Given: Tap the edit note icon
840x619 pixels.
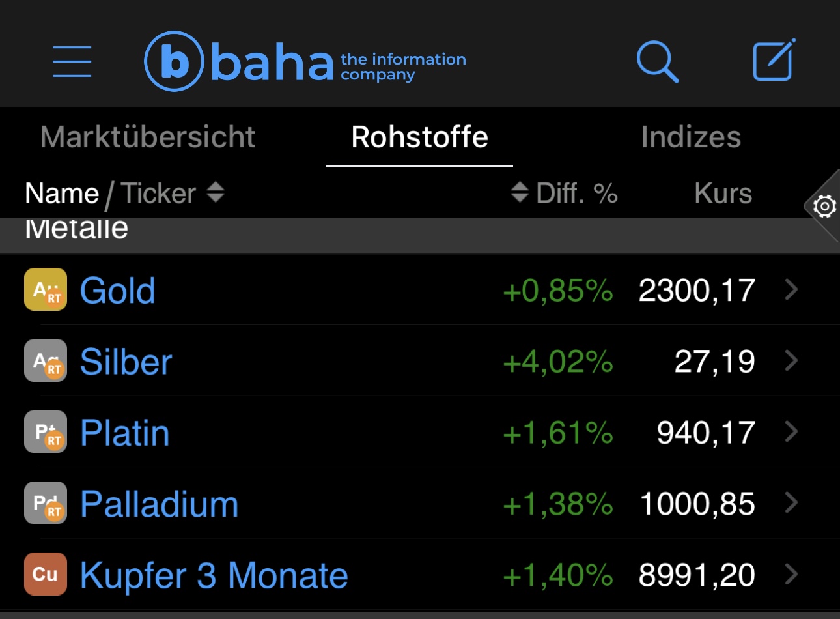Looking at the screenshot, I should click(774, 61).
